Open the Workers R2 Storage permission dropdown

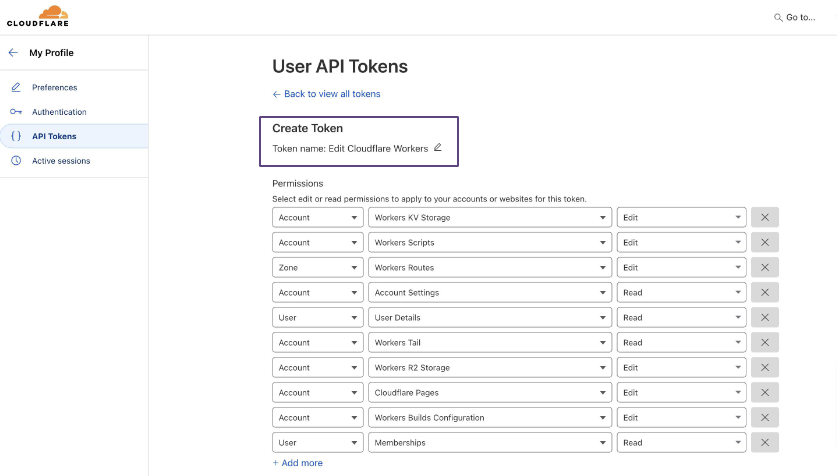pos(490,368)
